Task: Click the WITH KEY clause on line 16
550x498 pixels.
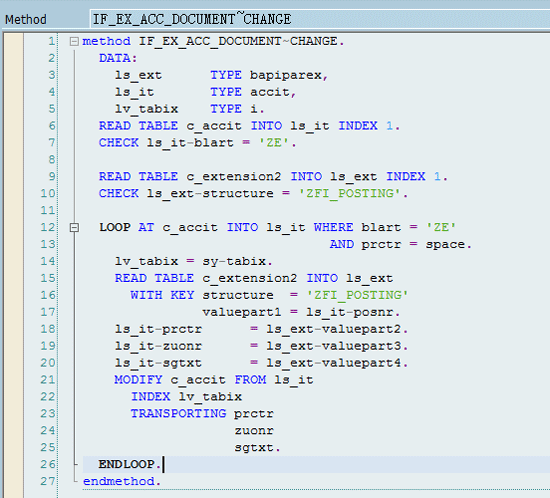Action: coord(162,295)
